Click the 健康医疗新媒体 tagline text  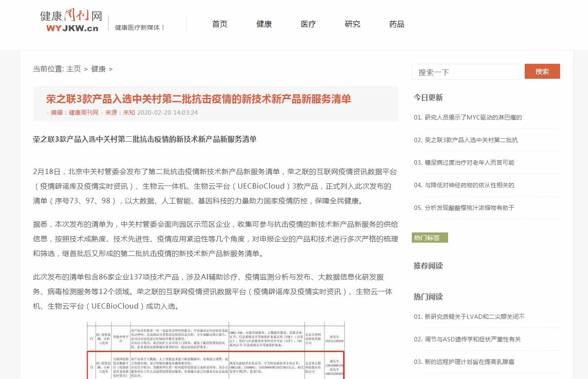(x=140, y=27)
